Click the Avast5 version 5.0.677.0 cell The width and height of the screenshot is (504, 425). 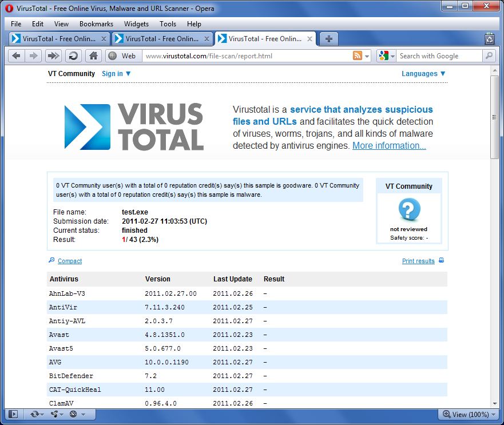click(x=162, y=348)
